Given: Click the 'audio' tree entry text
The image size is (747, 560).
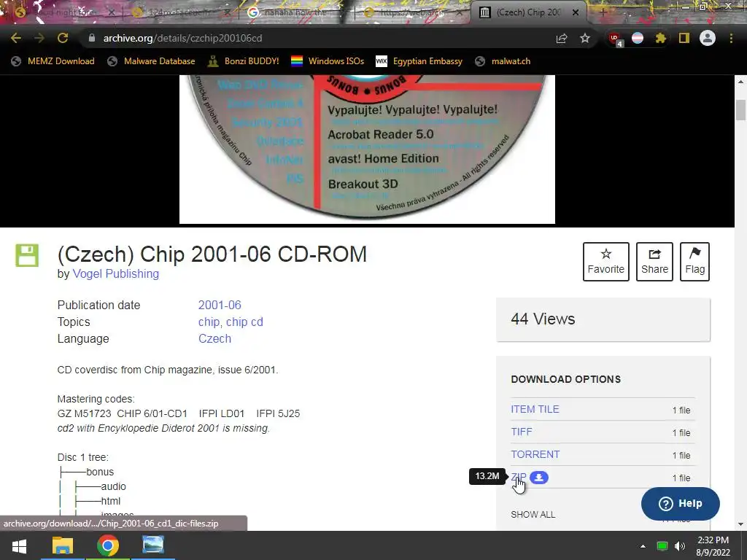Looking at the screenshot, I should [113, 486].
